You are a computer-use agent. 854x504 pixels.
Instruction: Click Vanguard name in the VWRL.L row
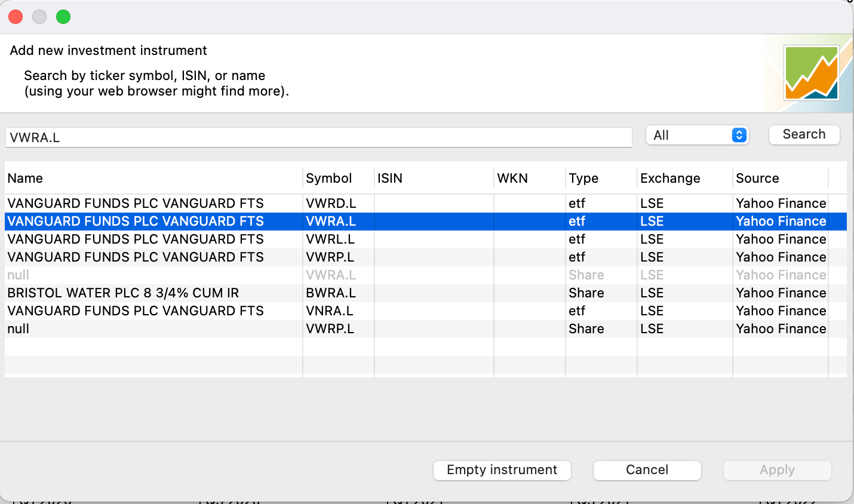click(136, 239)
